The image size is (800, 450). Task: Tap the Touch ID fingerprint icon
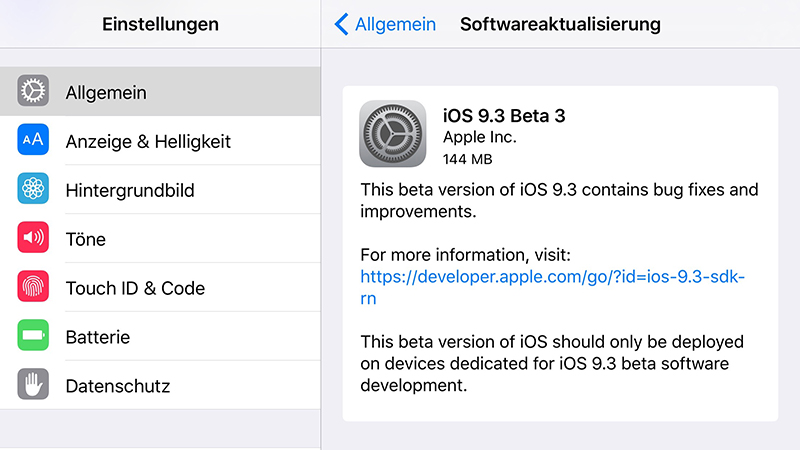[x=33, y=286]
